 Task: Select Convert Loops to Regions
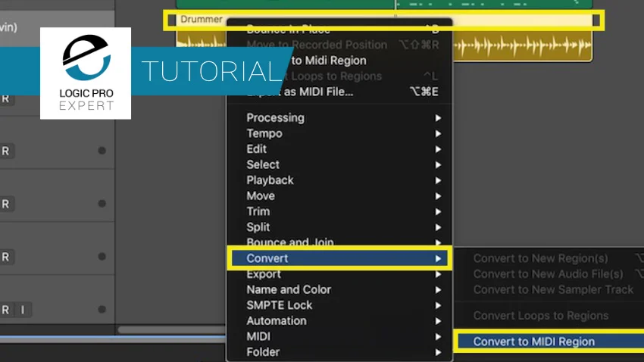click(549, 316)
